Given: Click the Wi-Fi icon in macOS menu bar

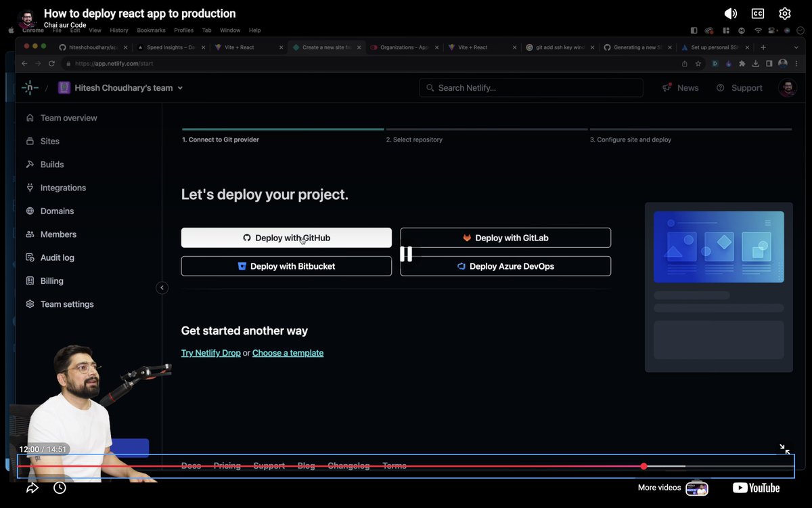Looking at the screenshot, I should tap(758, 30).
